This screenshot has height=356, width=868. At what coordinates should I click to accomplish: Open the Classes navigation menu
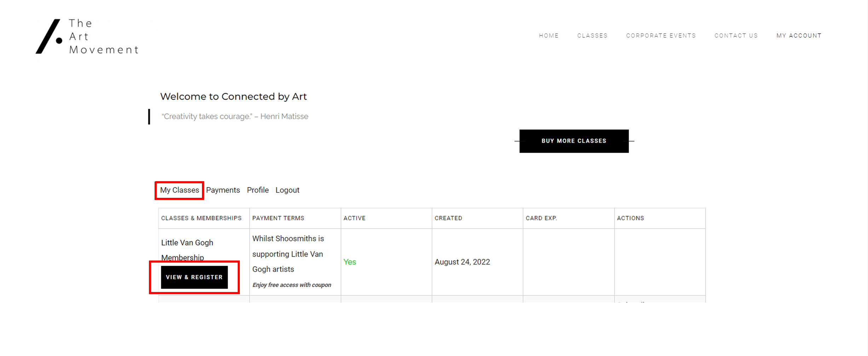pyautogui.click(x=592, y=36)
